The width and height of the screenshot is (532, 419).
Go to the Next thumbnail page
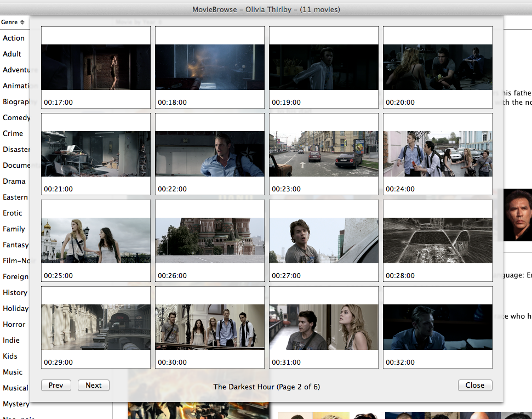[x=94, y=386]
